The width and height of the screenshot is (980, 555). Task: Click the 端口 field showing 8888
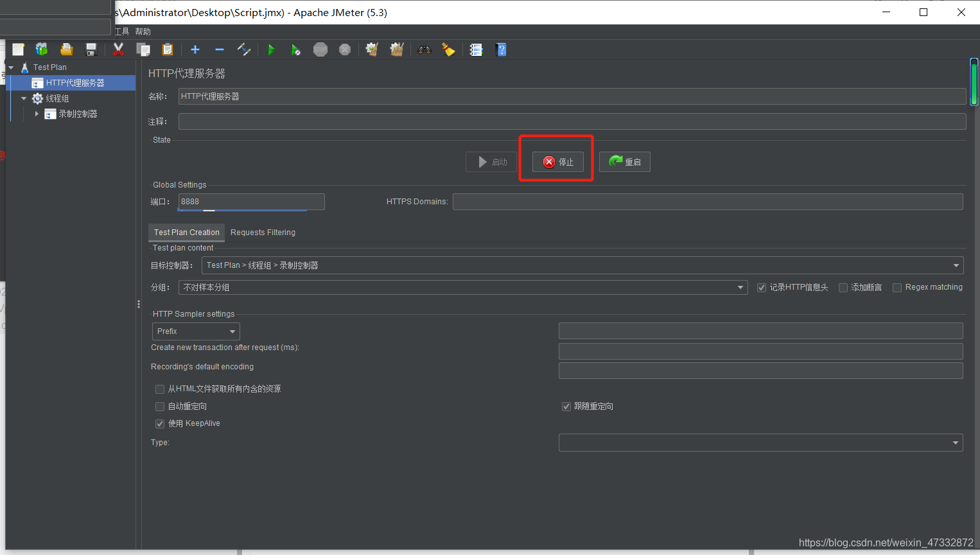(x=252, y=202)
